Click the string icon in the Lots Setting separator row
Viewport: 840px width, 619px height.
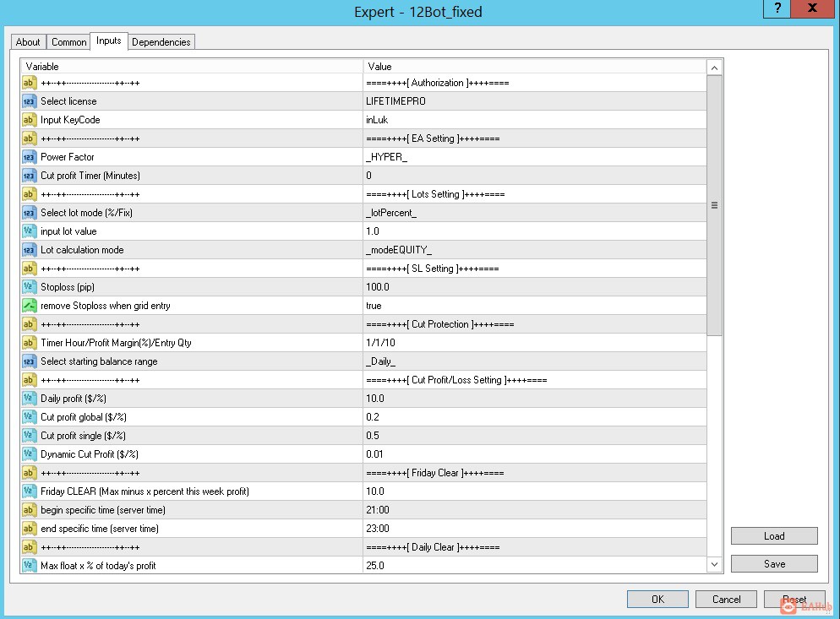(x=29, y=194)
